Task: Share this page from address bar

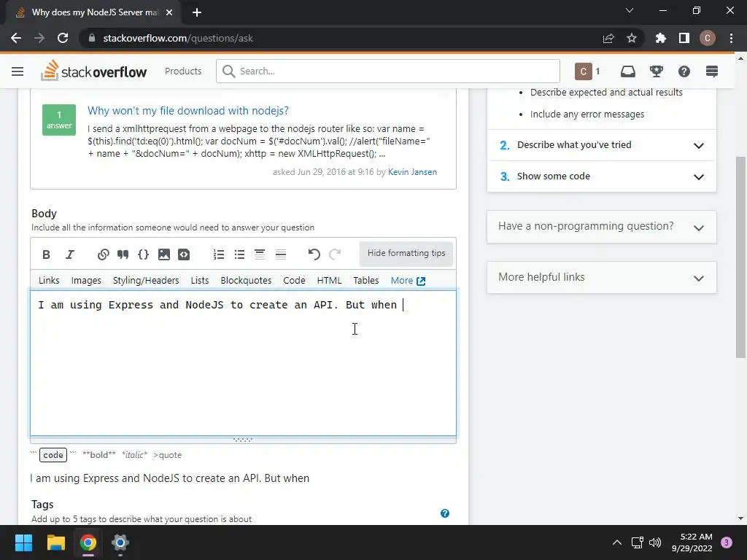Action: point(608,38)
